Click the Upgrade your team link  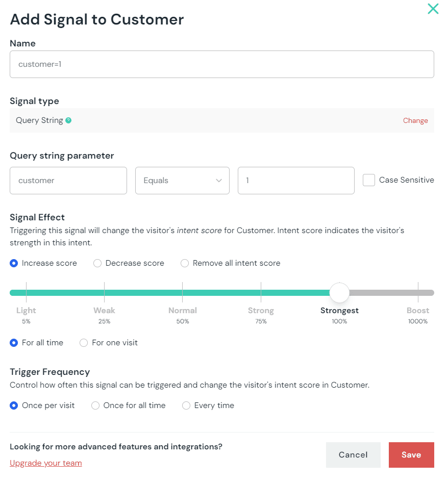tap(46, 463)
